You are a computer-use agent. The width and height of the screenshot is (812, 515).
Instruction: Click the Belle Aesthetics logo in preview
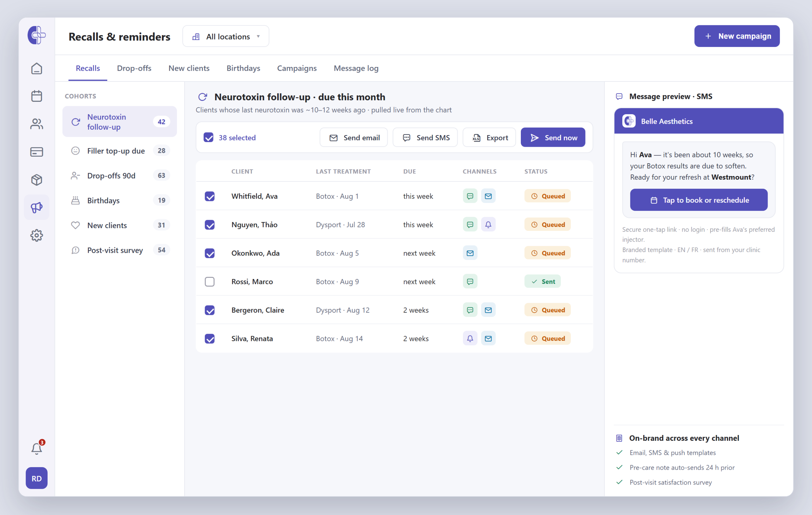click(629, 121)
